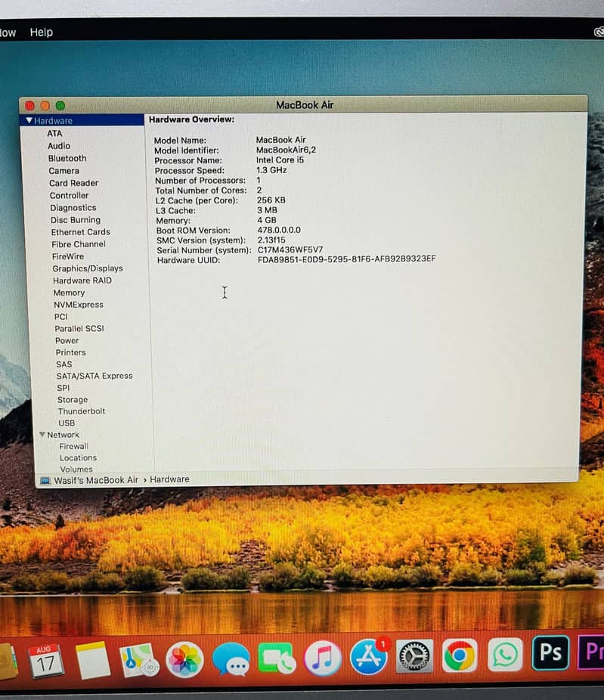
Task: Open the Help menu
Action: (42, 33)
